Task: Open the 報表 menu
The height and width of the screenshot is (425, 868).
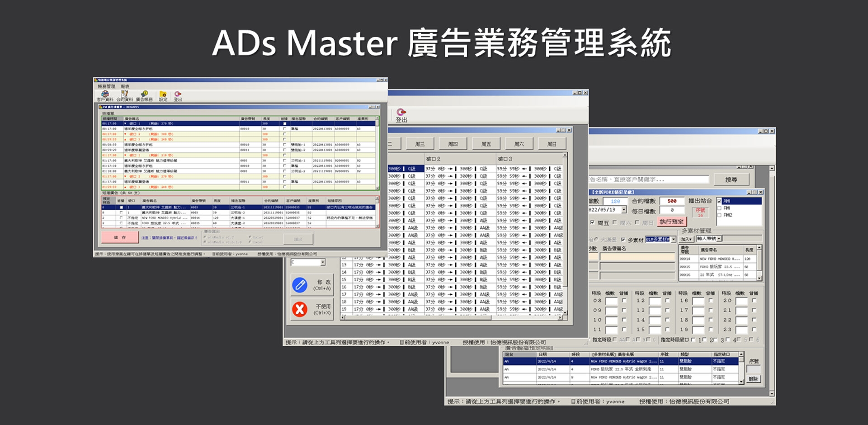Action: pos(125,86)
